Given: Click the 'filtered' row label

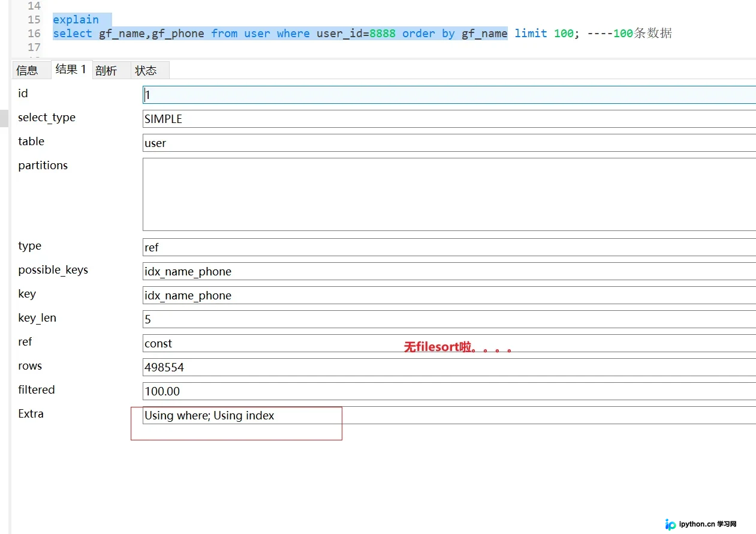Looking at the screenshot, I should [37, 389].
